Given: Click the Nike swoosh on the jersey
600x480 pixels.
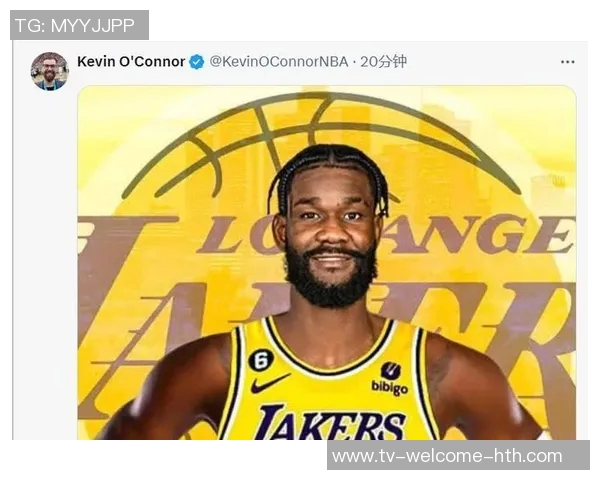Looking at the screenshot, I should click(270, 382).
